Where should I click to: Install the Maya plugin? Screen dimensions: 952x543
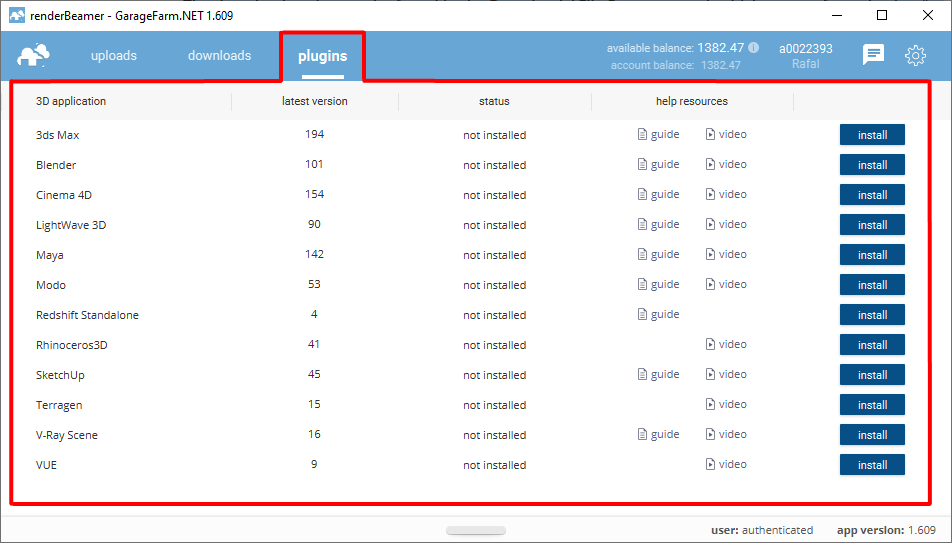[872, 255]
